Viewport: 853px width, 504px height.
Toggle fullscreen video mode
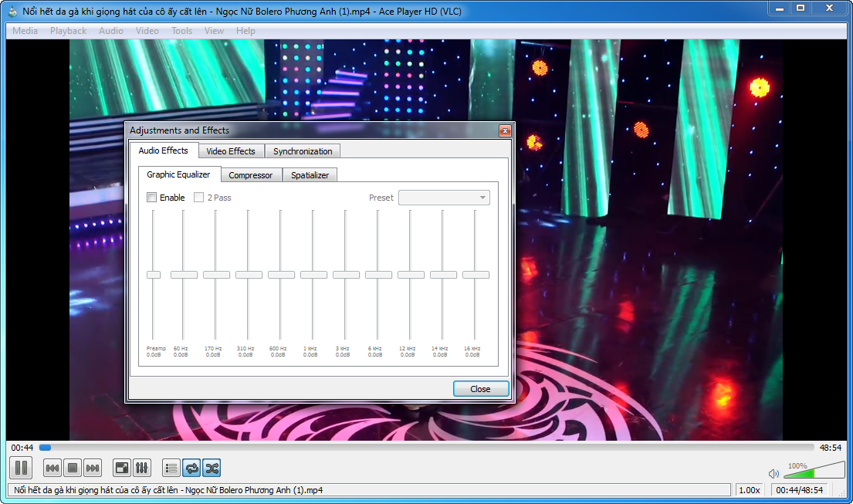click(122, 468)
